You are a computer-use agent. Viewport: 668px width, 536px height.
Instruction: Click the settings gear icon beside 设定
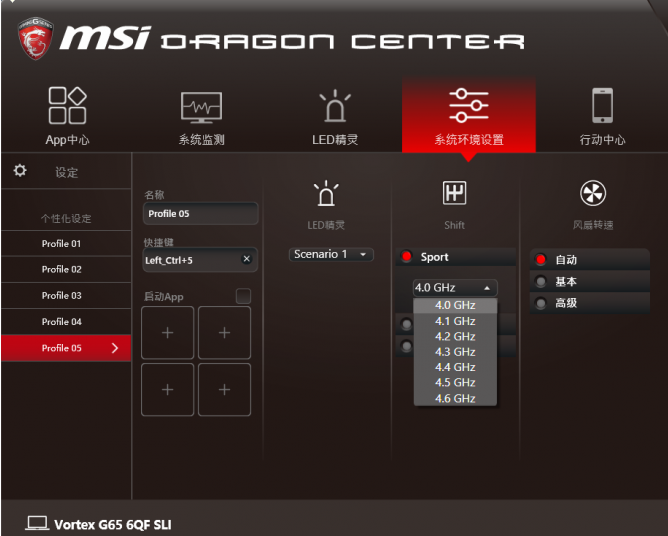[20, 170]
